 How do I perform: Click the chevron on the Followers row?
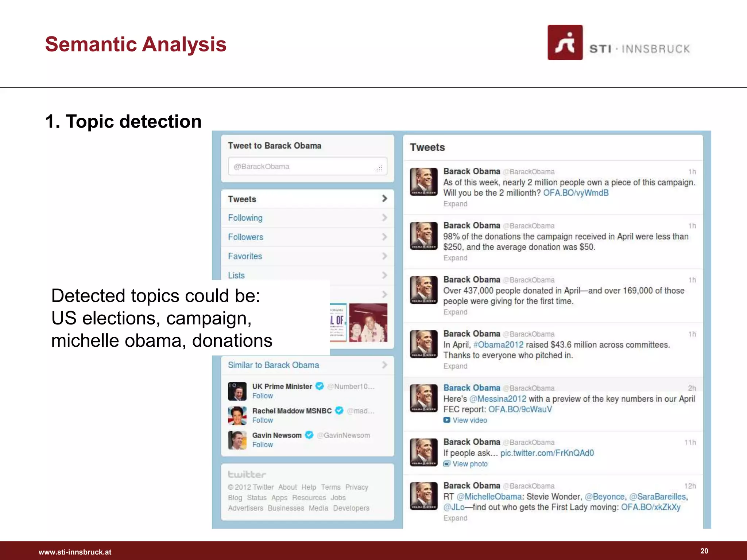[384, 237]
